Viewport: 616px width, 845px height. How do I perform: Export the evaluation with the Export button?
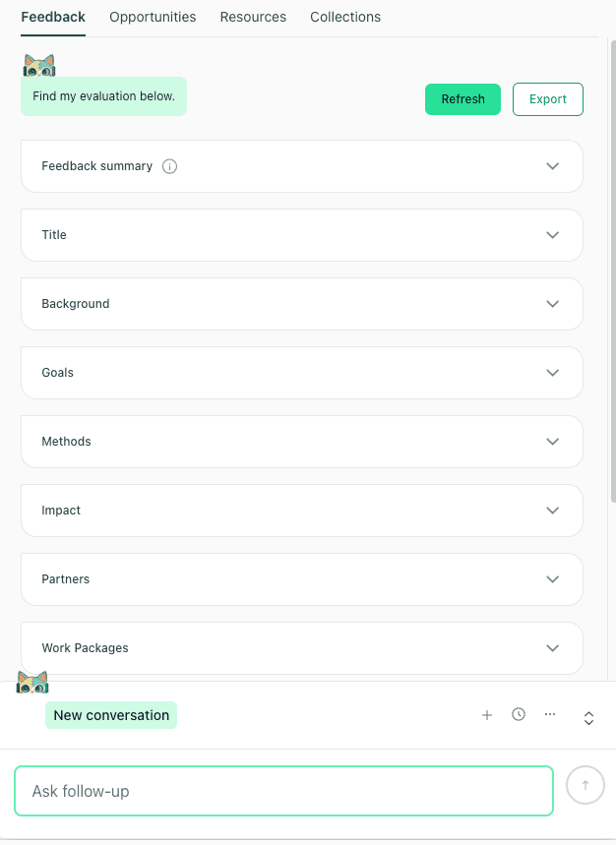click(547, 99)
